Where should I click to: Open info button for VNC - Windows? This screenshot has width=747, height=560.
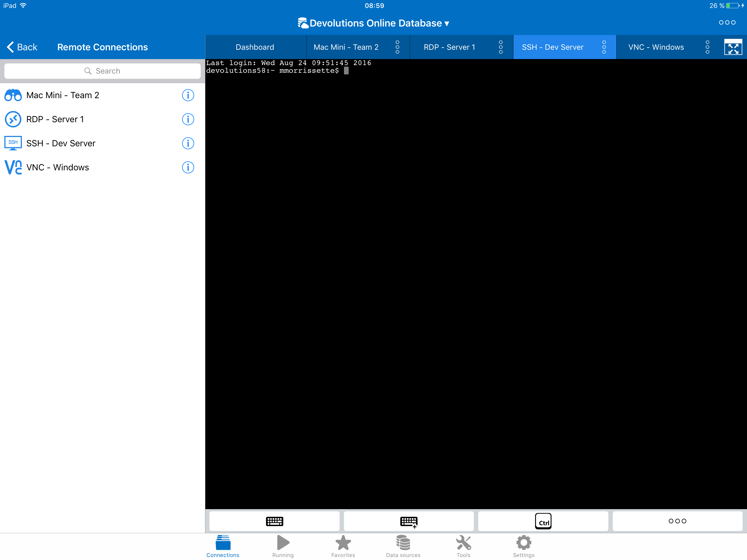[188, 167]
